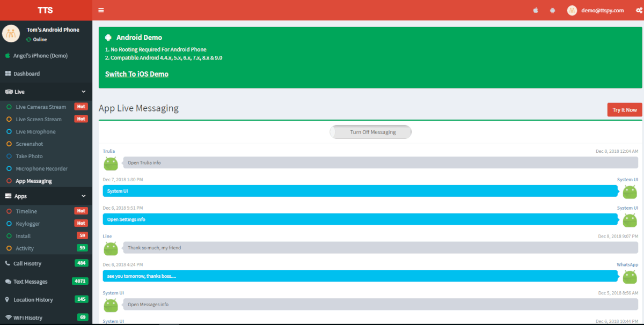Click the 69 badge on WiFi History
This screenshot has height=325, width=644.
[x=83, y=317]
